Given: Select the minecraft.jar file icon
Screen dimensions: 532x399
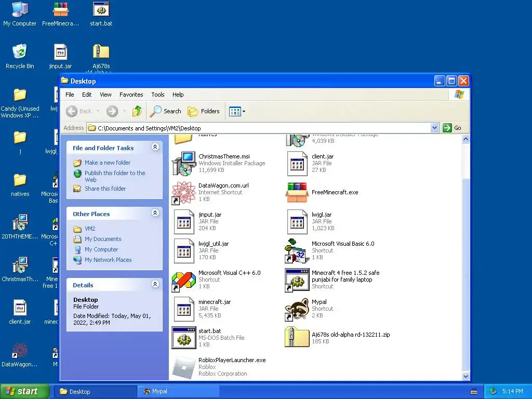Looking at the screenshot, I should [183, 309].
